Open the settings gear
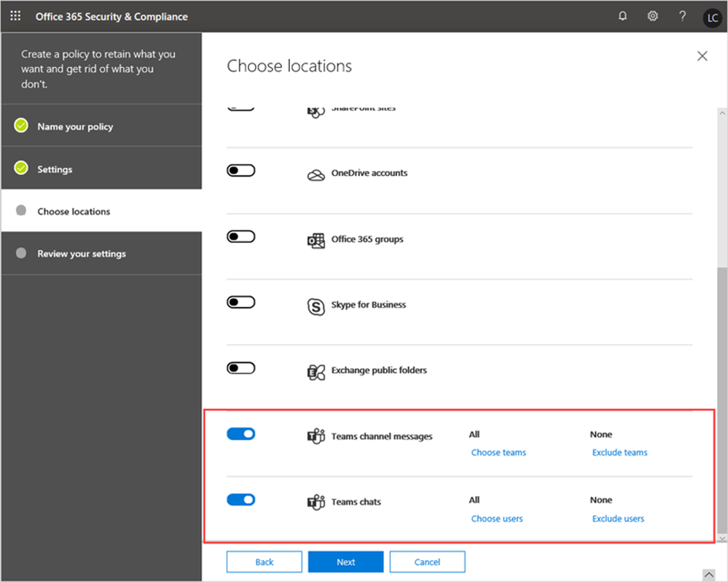 (x=652, y=16)
